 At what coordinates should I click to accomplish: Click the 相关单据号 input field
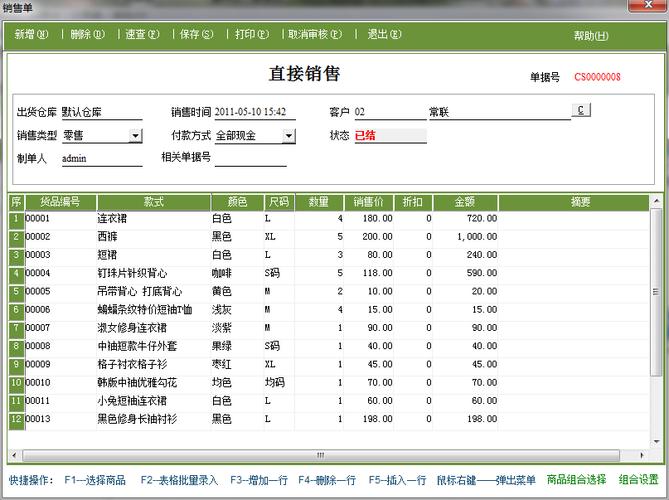tap(250, 158)
